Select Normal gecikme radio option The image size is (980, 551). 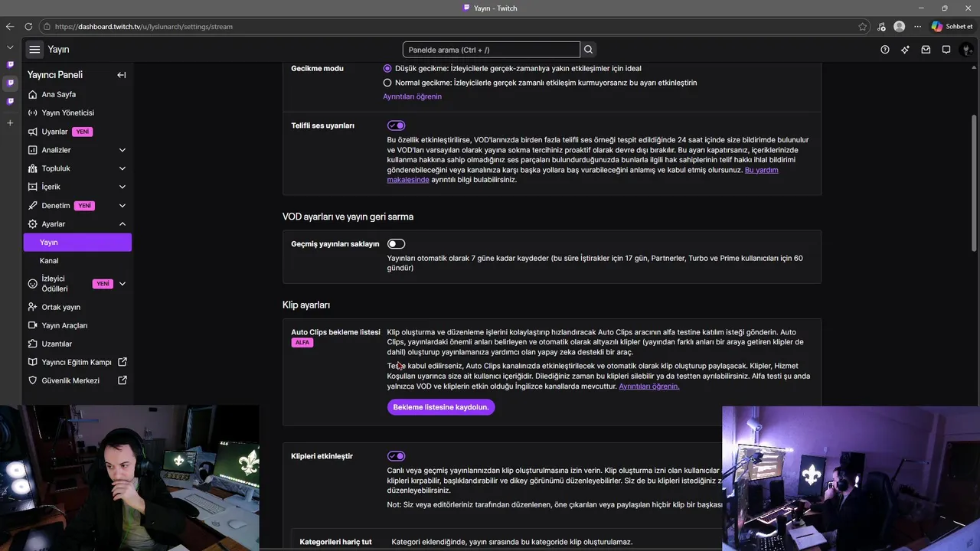pos(387,83)
